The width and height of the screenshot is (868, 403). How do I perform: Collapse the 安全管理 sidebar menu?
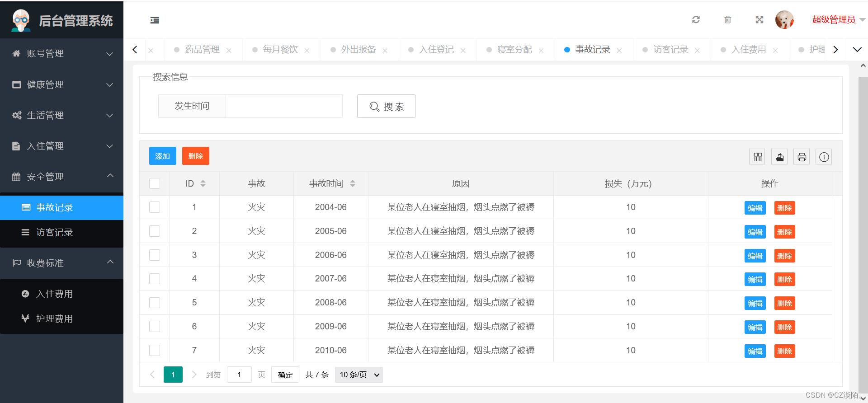pos(61,177)
